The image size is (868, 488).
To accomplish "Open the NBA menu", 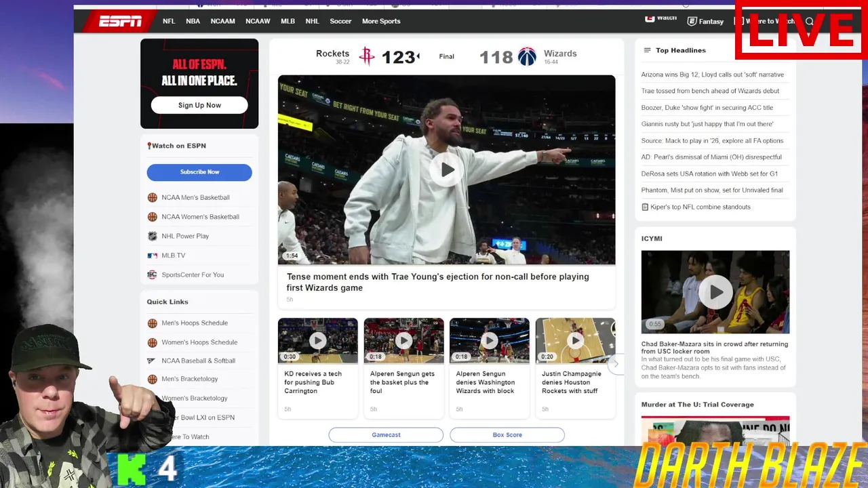I will (193, 21).
